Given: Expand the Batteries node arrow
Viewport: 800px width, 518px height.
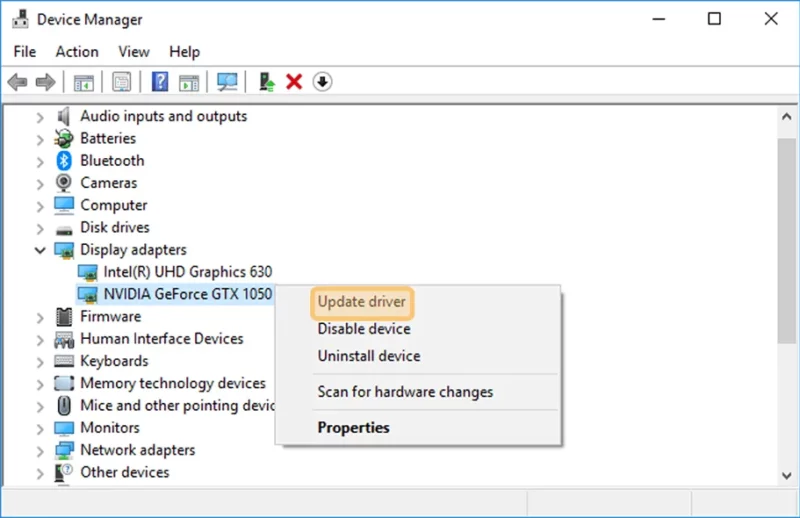Looking at the screenshot, I should coord(40,139).
